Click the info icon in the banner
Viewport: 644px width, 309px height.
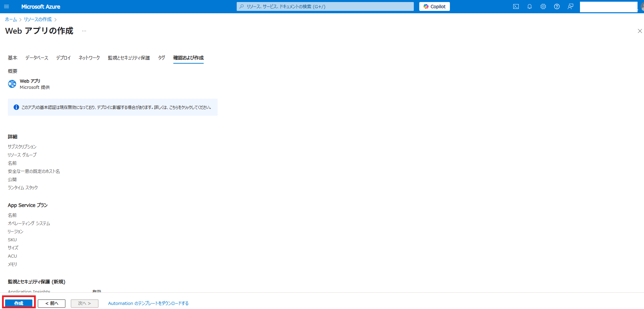click(16, 107)
